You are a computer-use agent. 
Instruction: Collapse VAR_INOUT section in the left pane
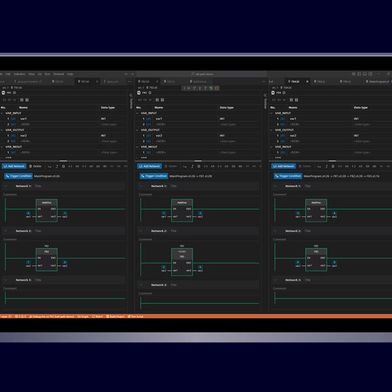click(3, 147)
